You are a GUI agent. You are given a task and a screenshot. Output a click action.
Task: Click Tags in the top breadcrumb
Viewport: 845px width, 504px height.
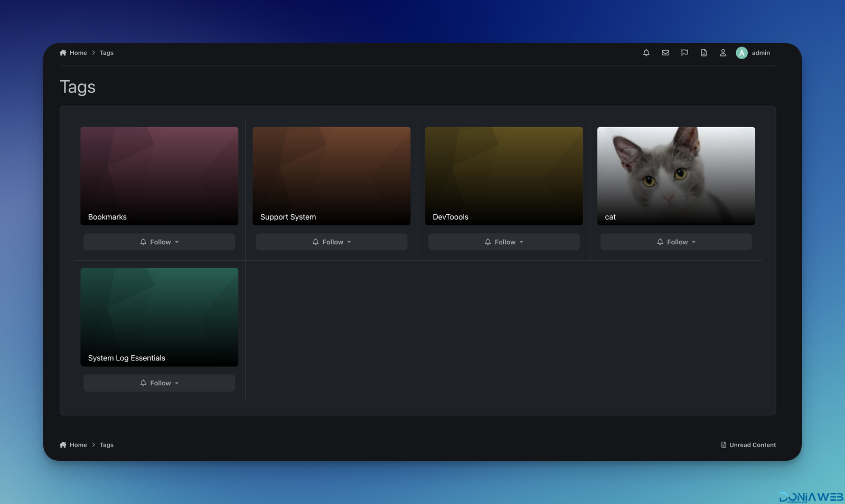tap(107, 53)
